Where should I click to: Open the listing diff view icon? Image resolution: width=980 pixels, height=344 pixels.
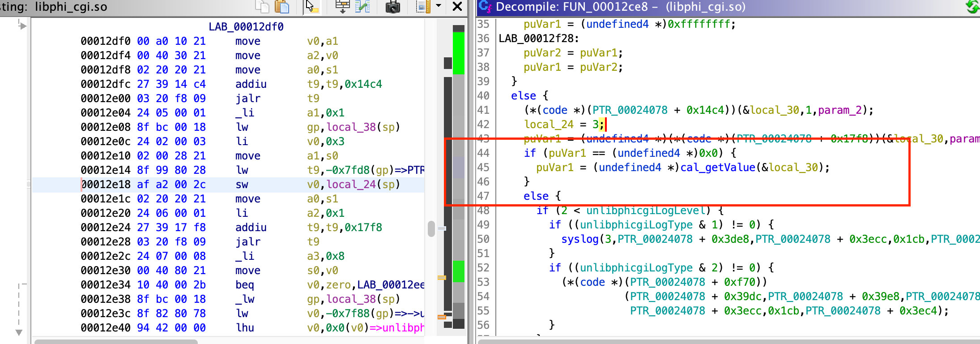[x=362, y=6]
